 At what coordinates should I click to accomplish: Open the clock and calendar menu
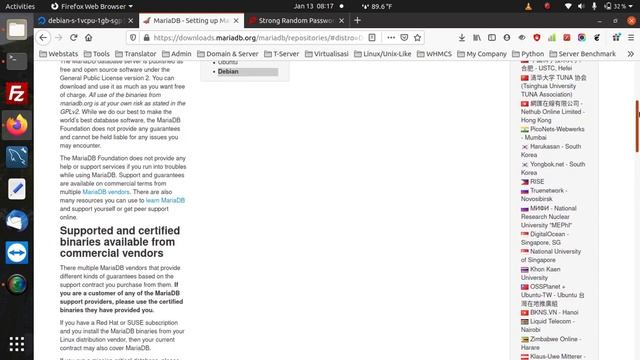click(x=313, y=6)
